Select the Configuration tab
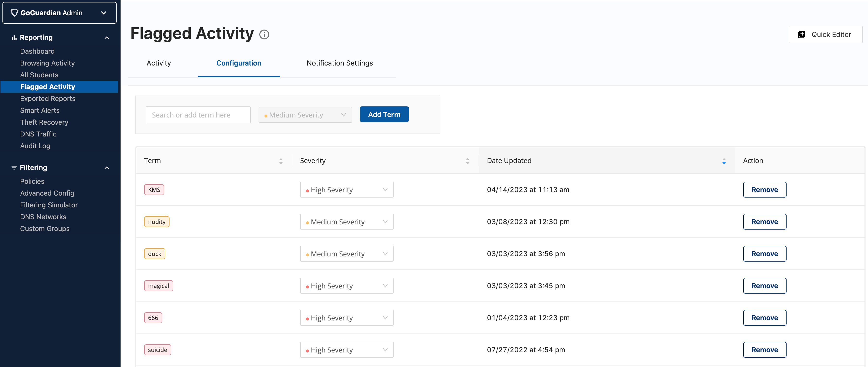The height and width of the screenshot is (367, 868). tap(239, 63)
